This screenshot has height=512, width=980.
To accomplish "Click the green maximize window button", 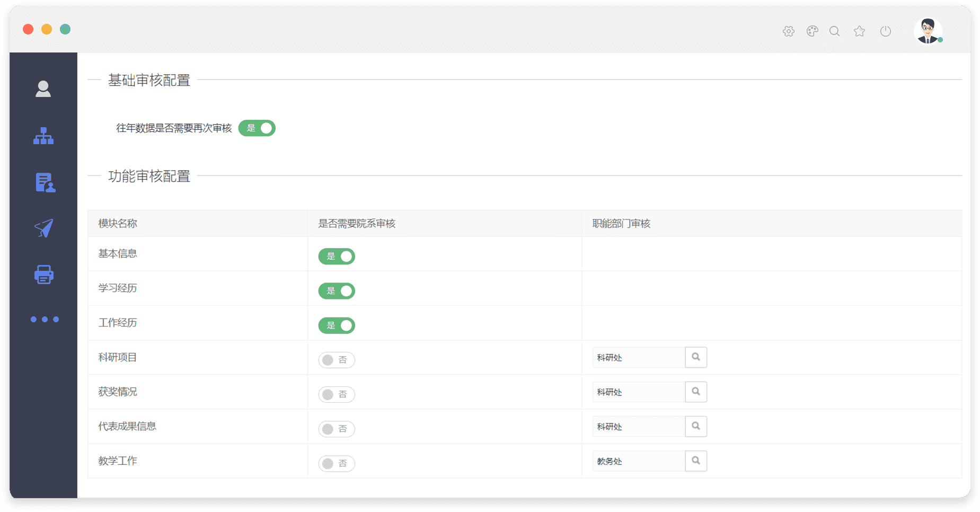I will click(x=65, y=29).
